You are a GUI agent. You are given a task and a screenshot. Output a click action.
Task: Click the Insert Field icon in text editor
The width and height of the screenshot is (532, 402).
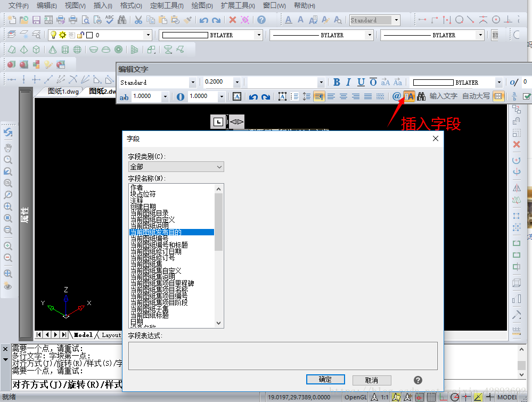point(409,96)
